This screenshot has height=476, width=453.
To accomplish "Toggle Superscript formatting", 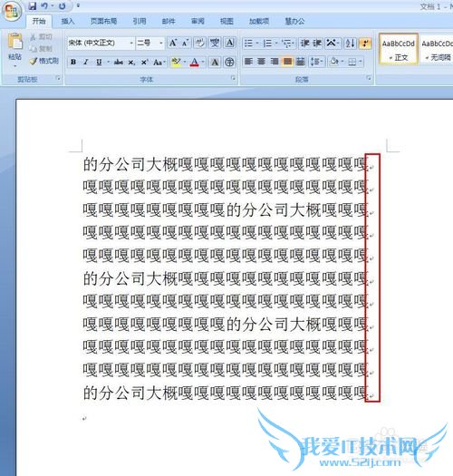I will (144, 62).
